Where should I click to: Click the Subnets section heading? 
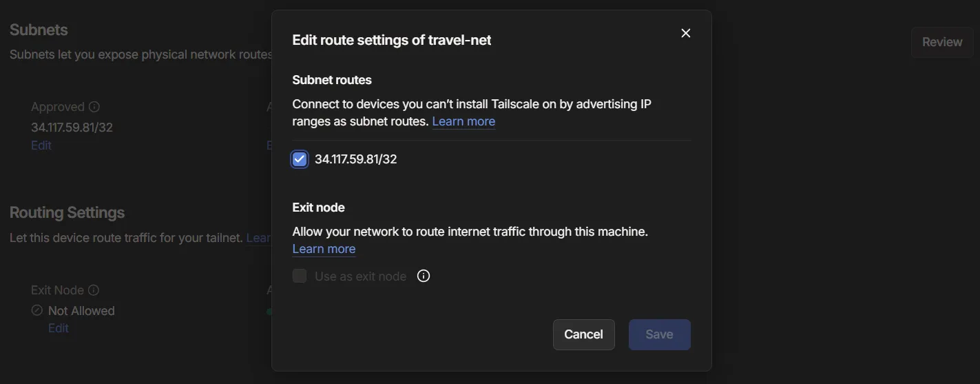coord(39,30)
